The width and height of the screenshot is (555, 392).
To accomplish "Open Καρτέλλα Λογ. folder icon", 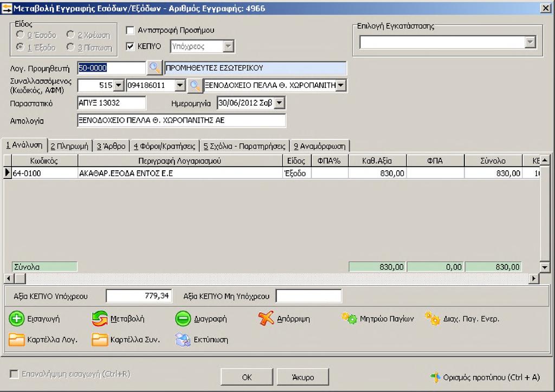I will coord(16,339).
